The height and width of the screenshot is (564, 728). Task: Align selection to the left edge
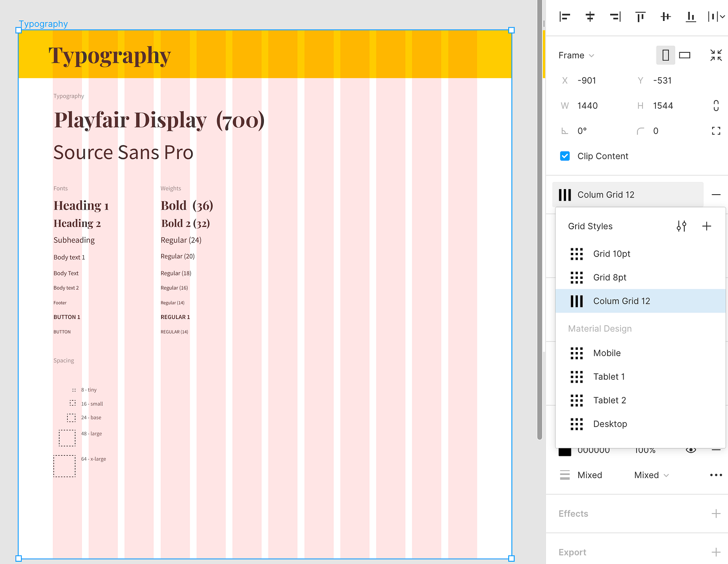pos(565,17)
